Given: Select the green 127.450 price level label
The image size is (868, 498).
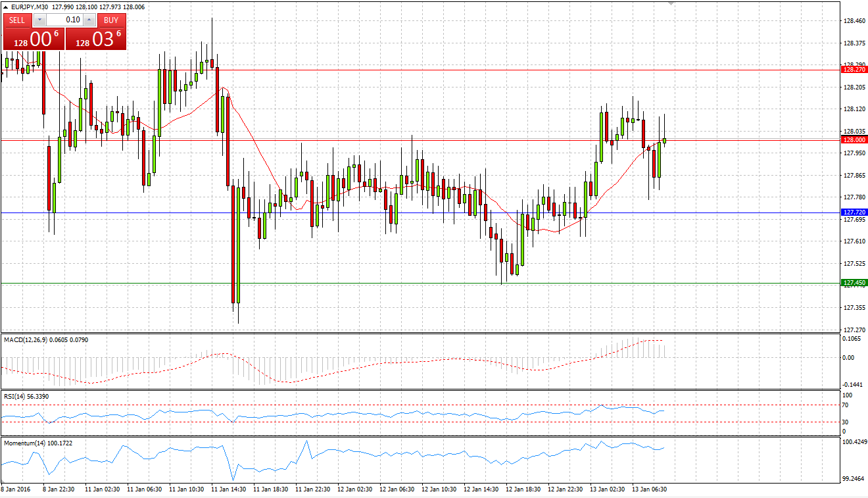Looking at the screenshot, I should 854,283.
